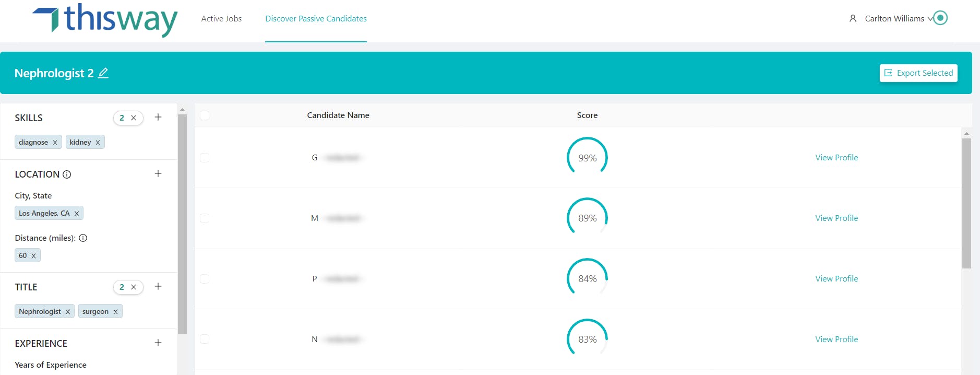Click the edit pencil beside Nephrologist 2
Viewport: 980px width, 375px height.
[x=103, y=73]
